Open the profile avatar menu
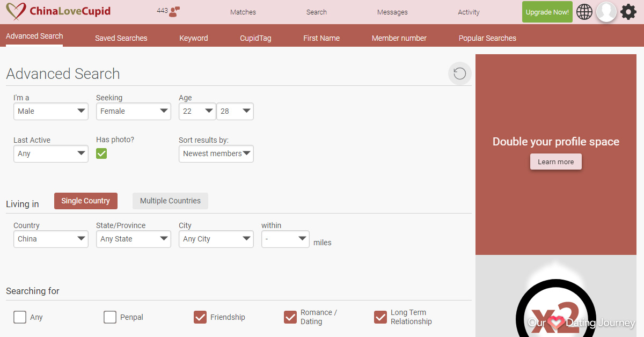 606,12
